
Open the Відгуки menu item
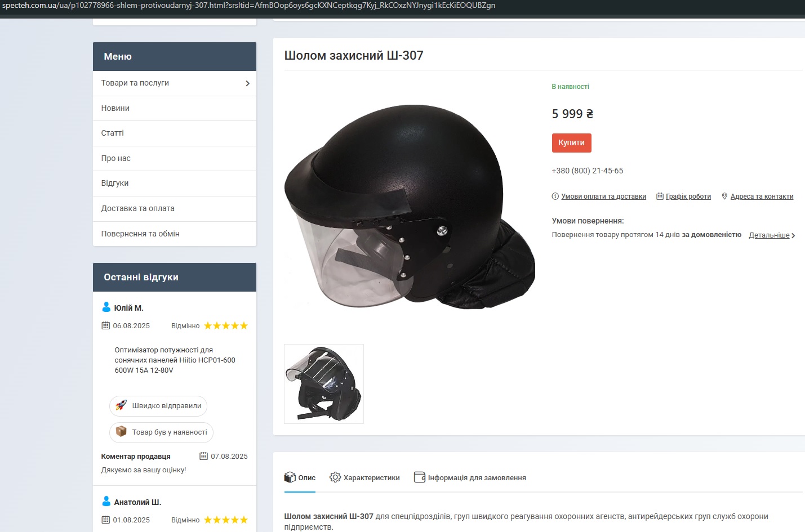point(175,184)
